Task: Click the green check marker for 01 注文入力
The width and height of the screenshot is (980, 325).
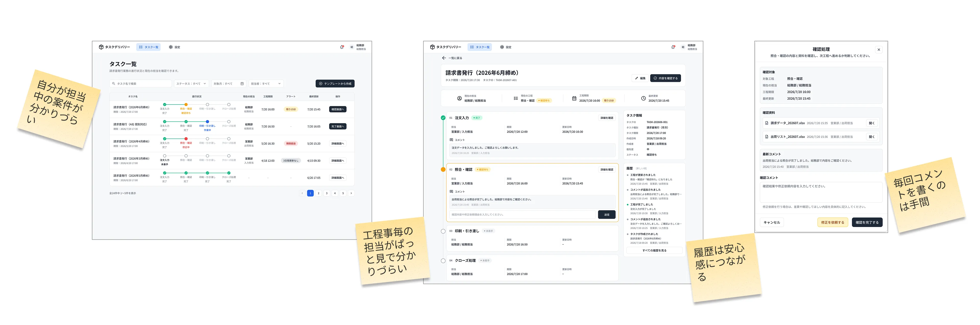Action: tap(443, 118)
